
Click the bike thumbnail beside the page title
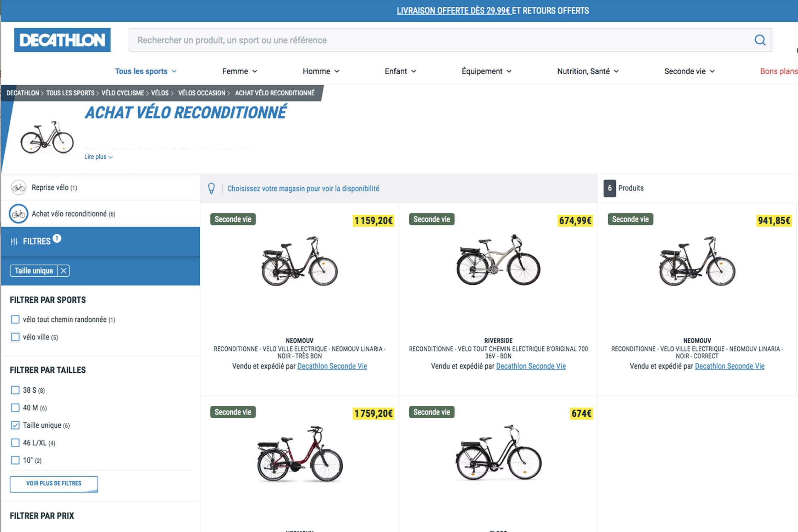click(x=47, y=138)
